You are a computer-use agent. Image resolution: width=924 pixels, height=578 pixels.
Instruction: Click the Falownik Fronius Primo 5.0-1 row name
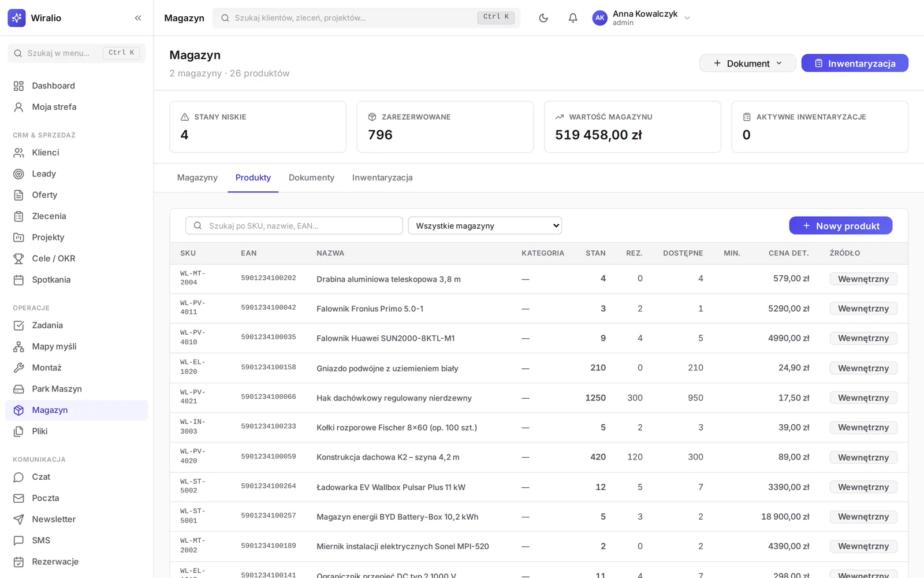click(x=370, y=309)
